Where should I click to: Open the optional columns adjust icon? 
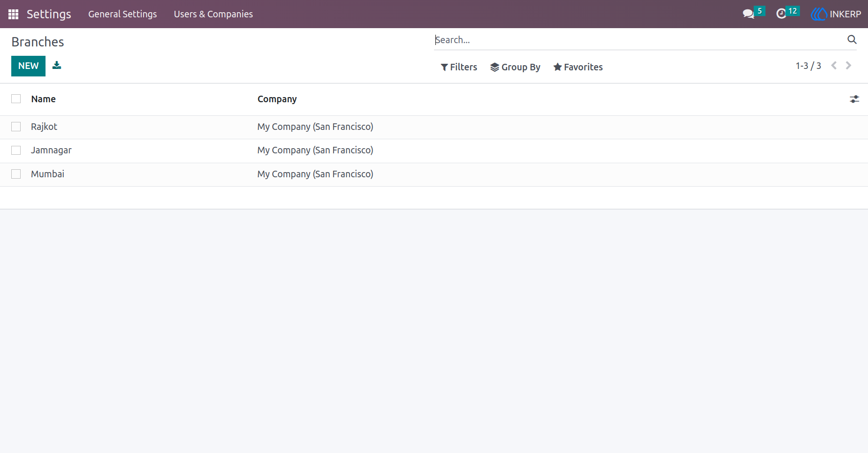click(854, 99)
